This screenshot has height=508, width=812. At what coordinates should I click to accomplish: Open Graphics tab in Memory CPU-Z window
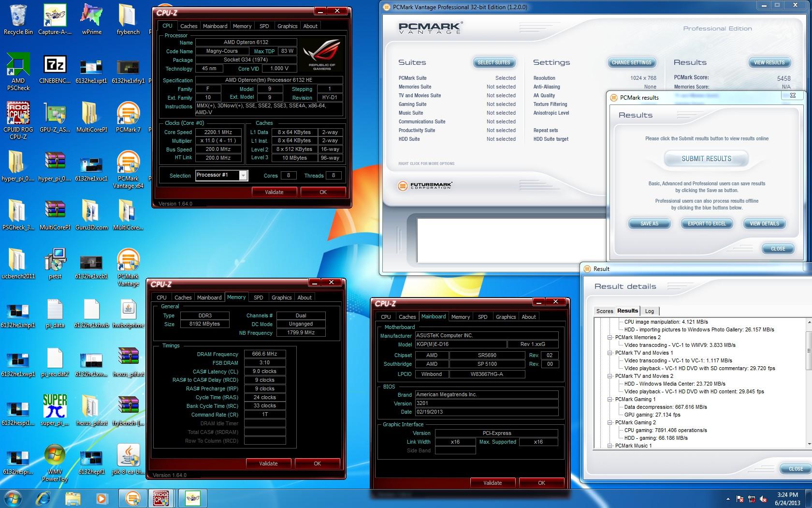[281, 298]
